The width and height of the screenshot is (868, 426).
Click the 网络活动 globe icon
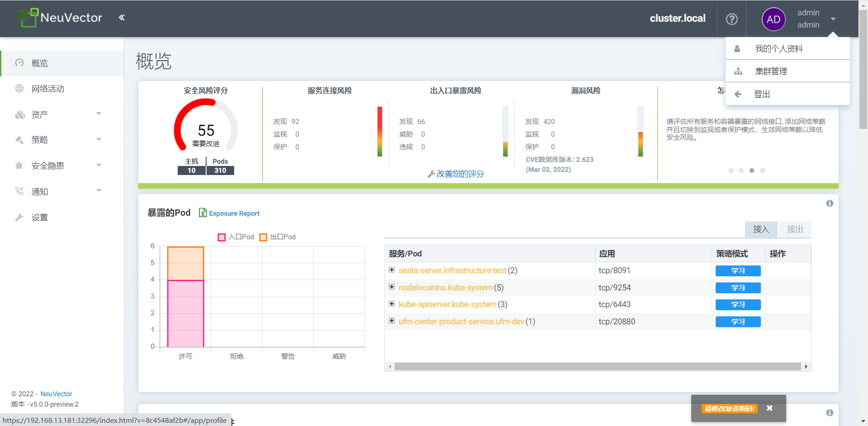click(x=19, y=89)
